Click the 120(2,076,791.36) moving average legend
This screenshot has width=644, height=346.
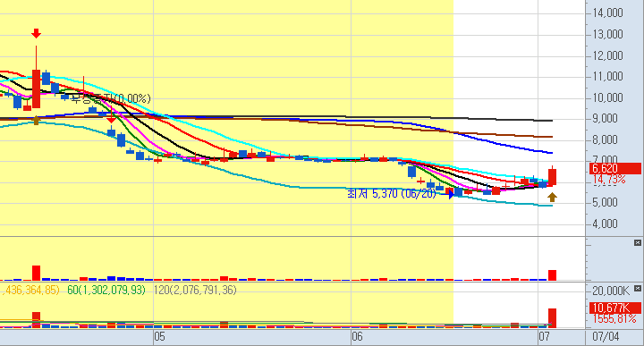click(x=196, y=291)
